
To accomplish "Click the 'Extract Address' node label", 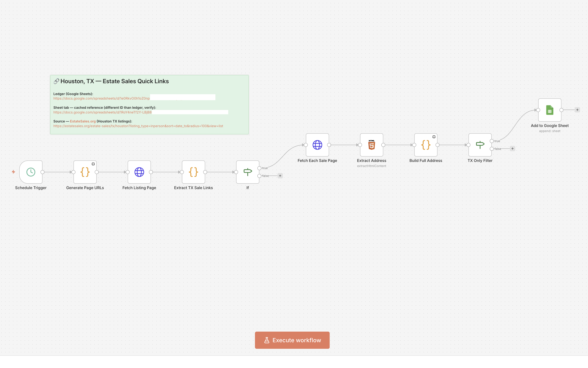I will coord(372,161).
